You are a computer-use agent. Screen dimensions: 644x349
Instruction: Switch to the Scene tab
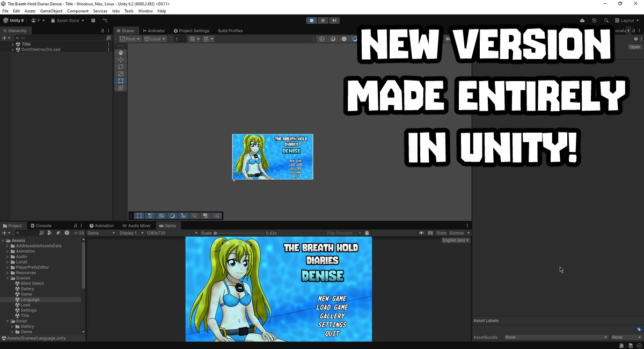click(125, 31)
